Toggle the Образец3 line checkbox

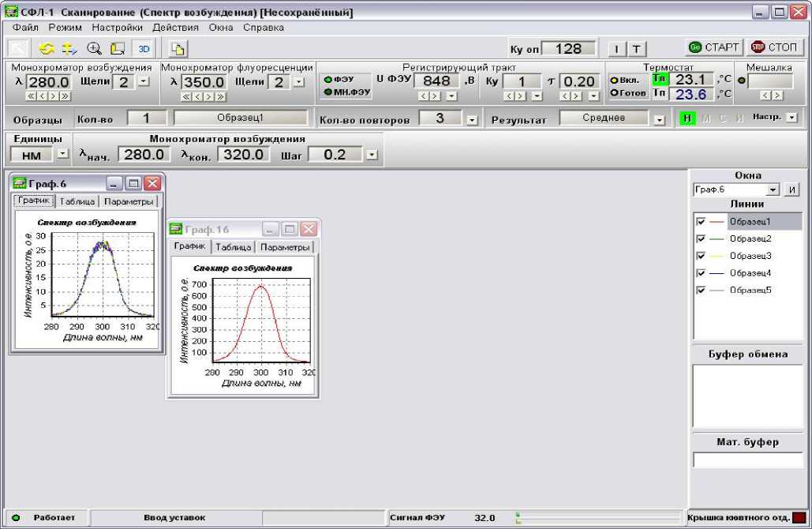[700, 256]
